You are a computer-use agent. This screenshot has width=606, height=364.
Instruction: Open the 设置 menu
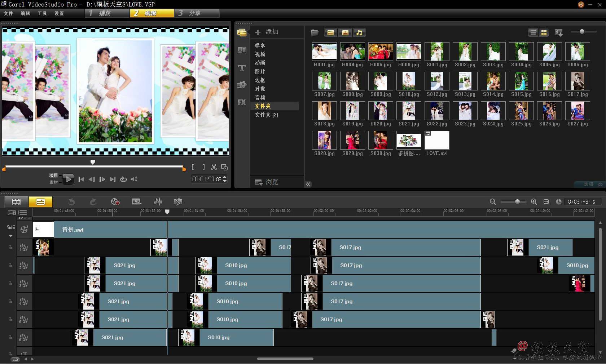coord(59,13)
